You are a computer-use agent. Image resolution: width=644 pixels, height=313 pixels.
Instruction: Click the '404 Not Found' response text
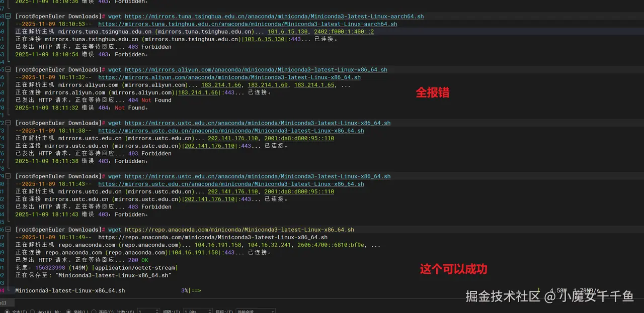click(150, 100)
